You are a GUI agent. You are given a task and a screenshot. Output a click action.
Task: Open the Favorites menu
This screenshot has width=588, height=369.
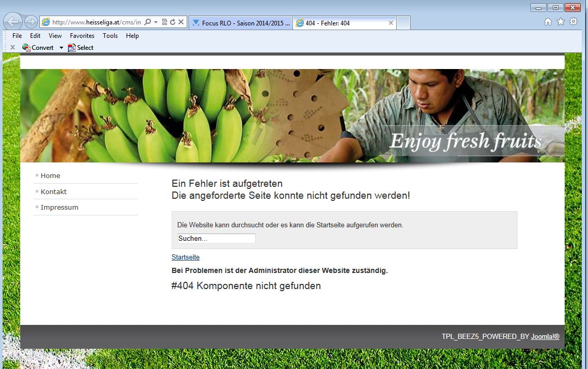tap(82, 36)
